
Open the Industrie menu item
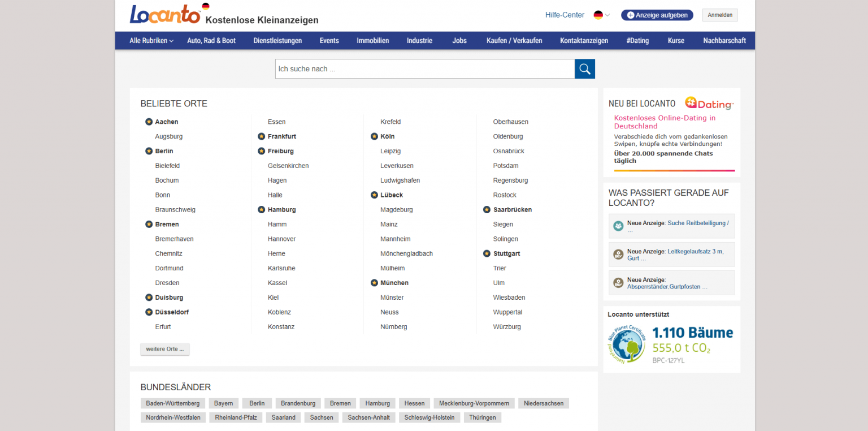[419, 41]
